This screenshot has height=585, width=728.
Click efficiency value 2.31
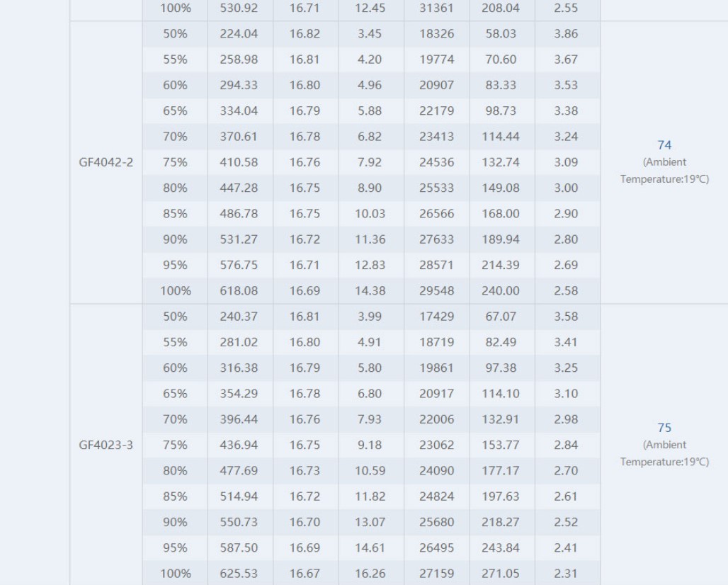(x=566, y=574)
